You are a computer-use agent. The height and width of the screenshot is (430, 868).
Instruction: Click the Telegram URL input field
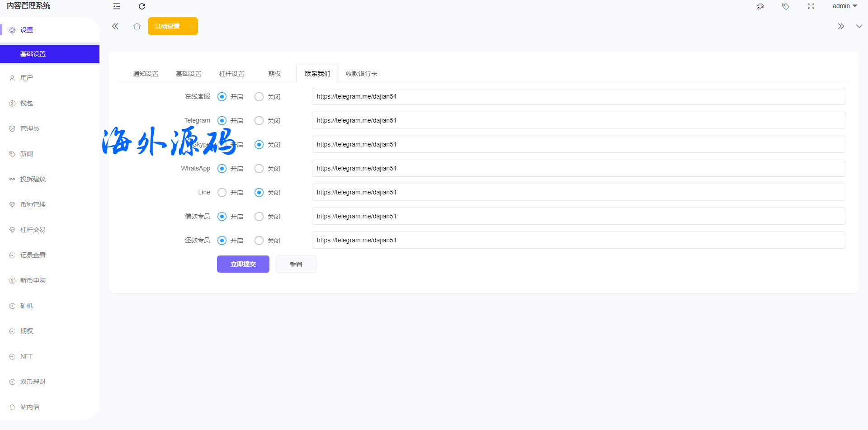[x=578, y=120]
